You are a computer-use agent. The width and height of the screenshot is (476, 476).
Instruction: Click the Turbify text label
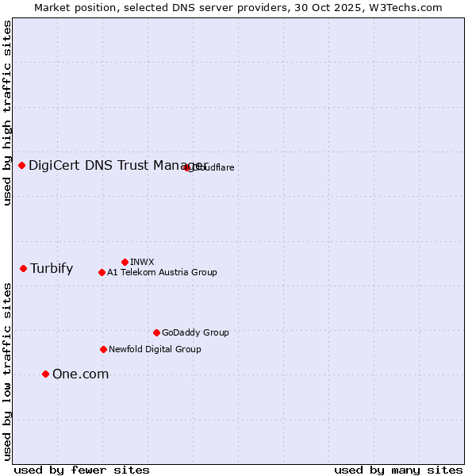click(x=52, y=268)
